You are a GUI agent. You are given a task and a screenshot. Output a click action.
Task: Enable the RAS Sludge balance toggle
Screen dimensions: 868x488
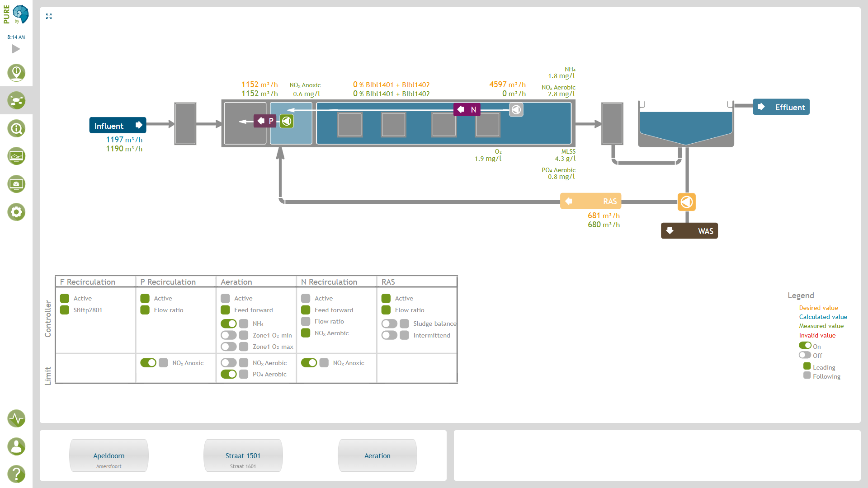[389, 324]
